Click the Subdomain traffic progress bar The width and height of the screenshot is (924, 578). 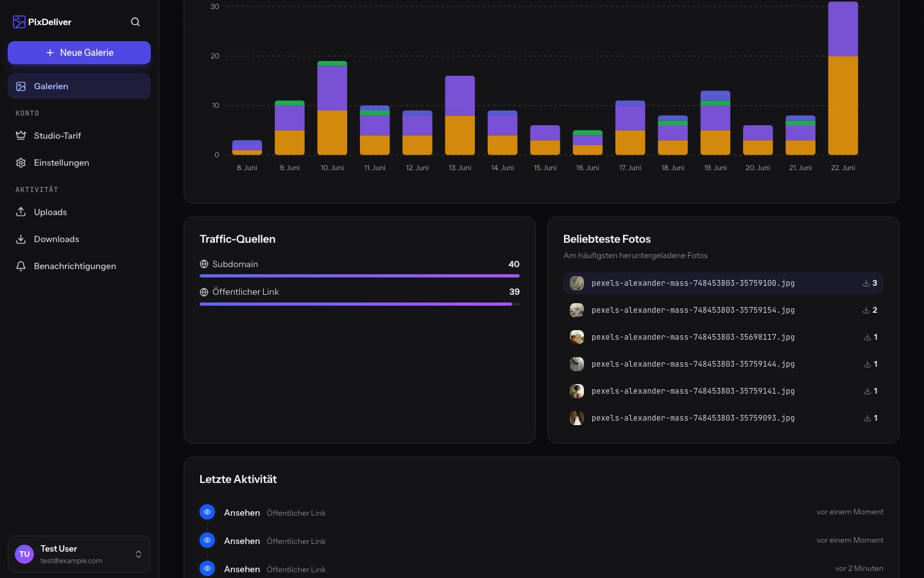tap(359, 276)
